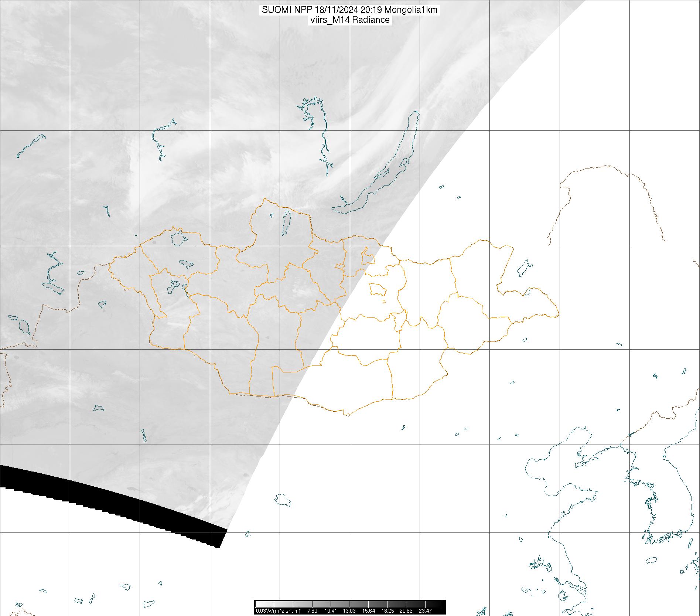The width and height of the screenshot is (700, 616).
Task: Click the '18.25' colorbar value
Action: 388,611
